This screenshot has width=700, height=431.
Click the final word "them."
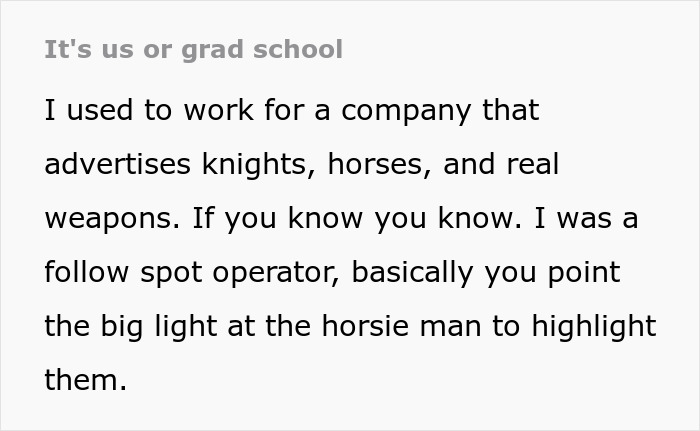85,380
